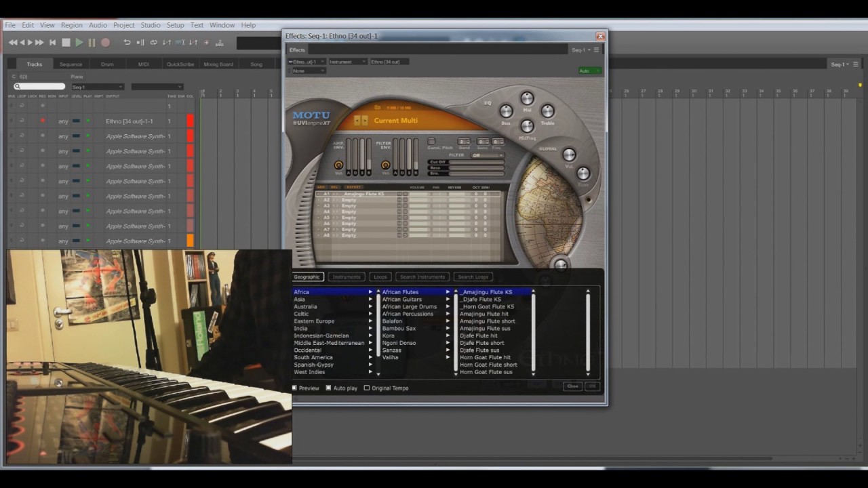The width and height of the screenshot is (868, 488).
Task: Click the double rewind transport arrows
Action: click(x=13, y=43)
